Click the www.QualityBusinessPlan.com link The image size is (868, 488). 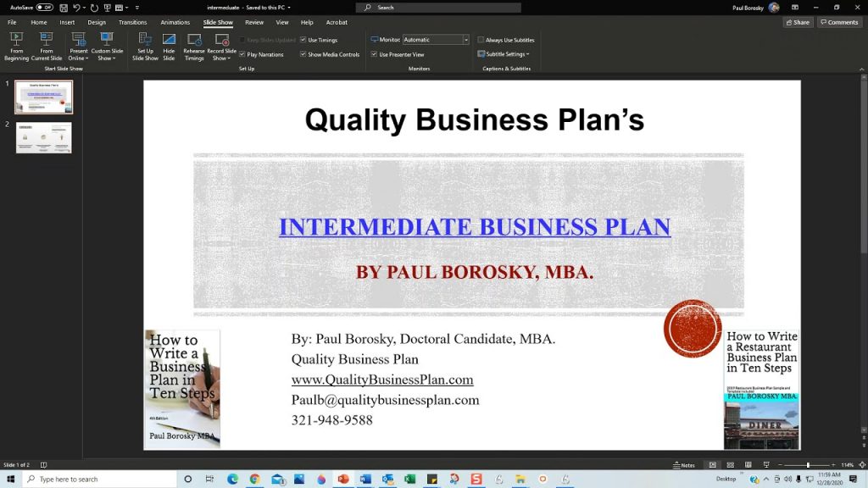(382, 380)
